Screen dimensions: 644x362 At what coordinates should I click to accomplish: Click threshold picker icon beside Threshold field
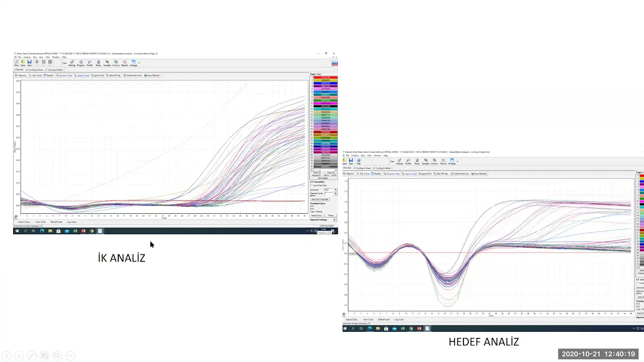click(336, 190)
